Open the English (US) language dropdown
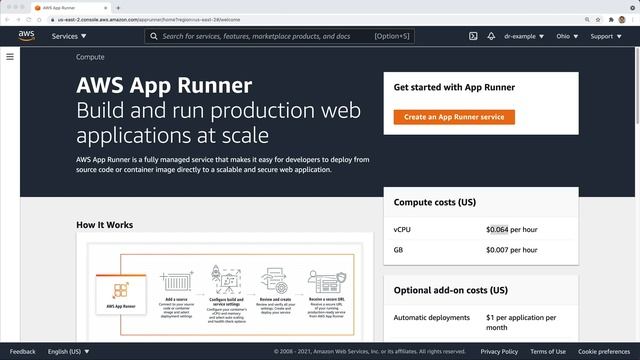Viewport: 640px width, 360px height. (69, 351)
